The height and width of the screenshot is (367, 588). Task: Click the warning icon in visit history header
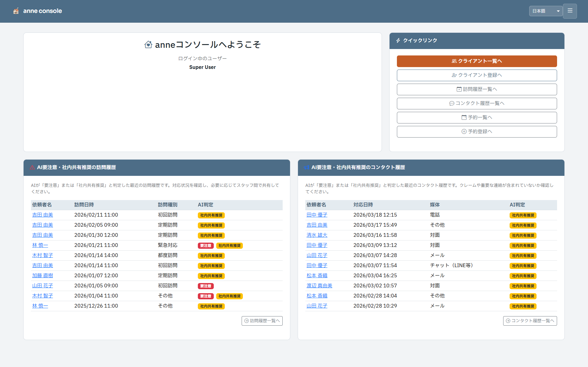coord(32,168)
